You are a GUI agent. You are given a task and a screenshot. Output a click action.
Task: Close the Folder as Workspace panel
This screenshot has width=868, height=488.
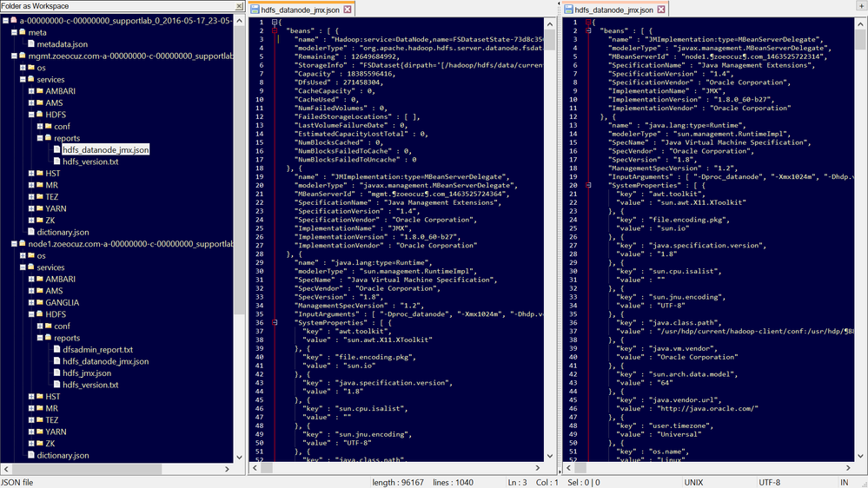(x=239, y=6)
